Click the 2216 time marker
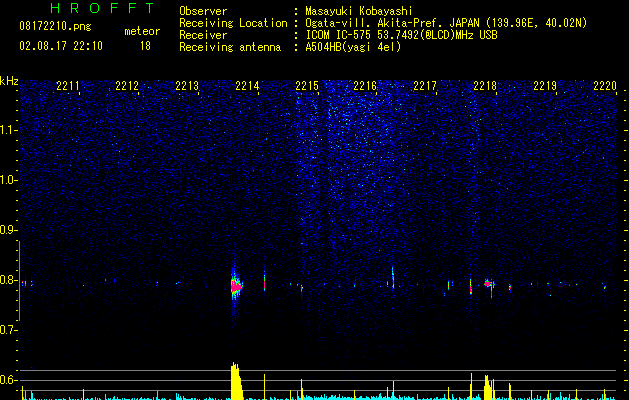The width and height of the screenshot is (629, 400). pyautogui.click(x=365, y=86)
